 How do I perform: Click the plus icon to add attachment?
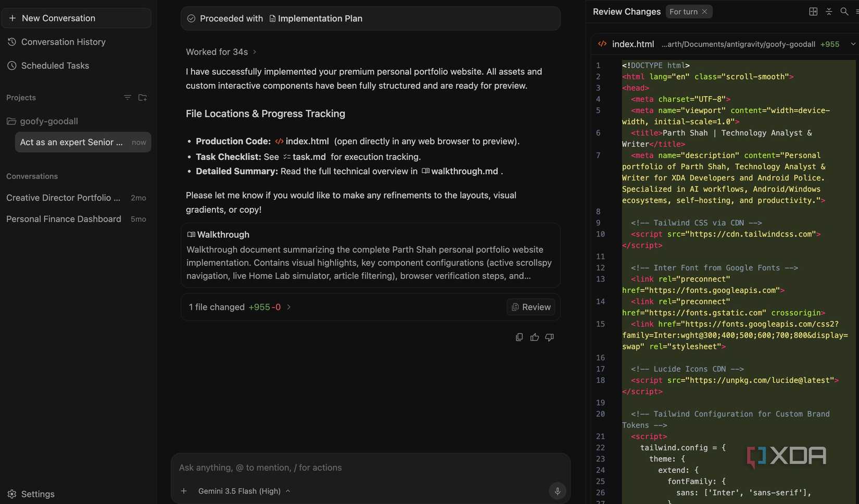(184, 491)
